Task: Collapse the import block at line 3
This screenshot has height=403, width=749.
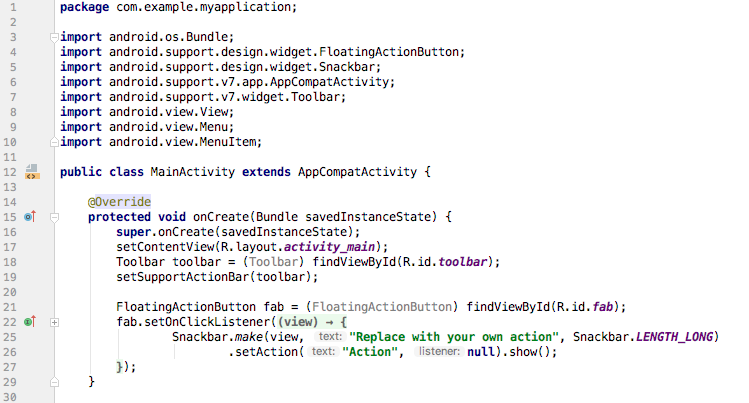Action: click(x=54, y=37)
